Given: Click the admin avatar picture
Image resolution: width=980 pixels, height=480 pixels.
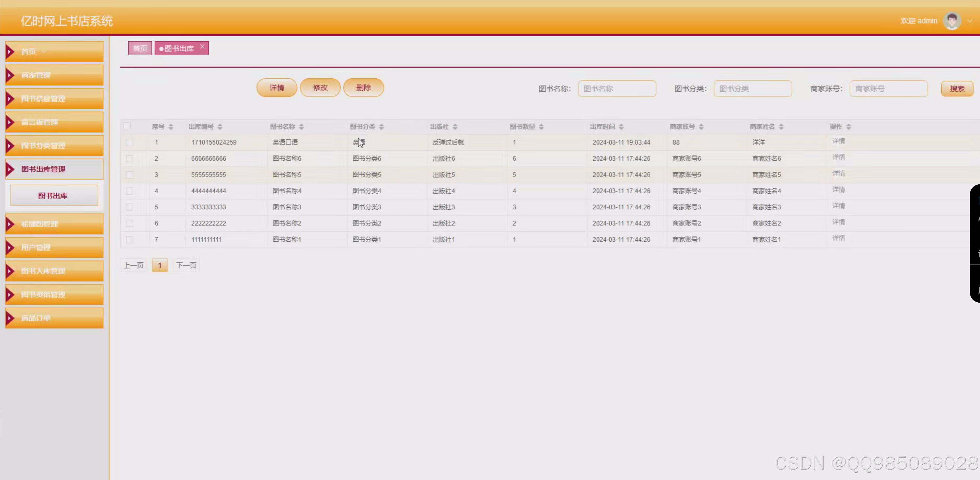Looking at the screenshot, I should [x=951, y=21].
